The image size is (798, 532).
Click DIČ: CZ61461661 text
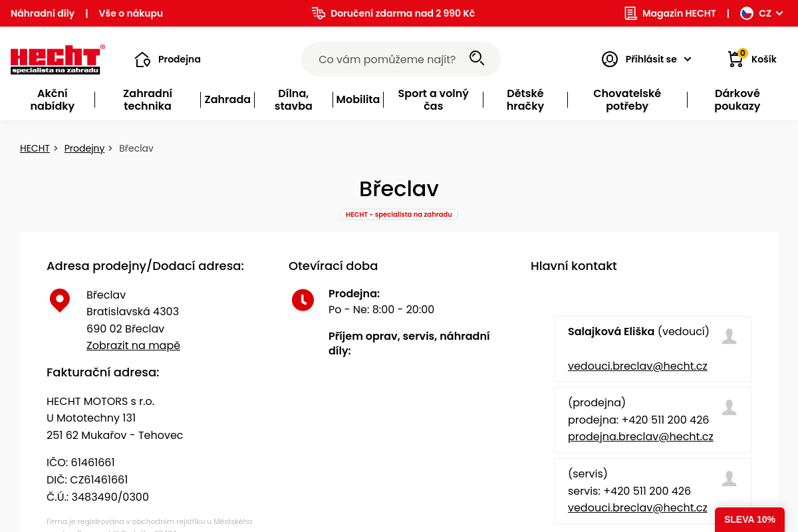tap(87, 480)
